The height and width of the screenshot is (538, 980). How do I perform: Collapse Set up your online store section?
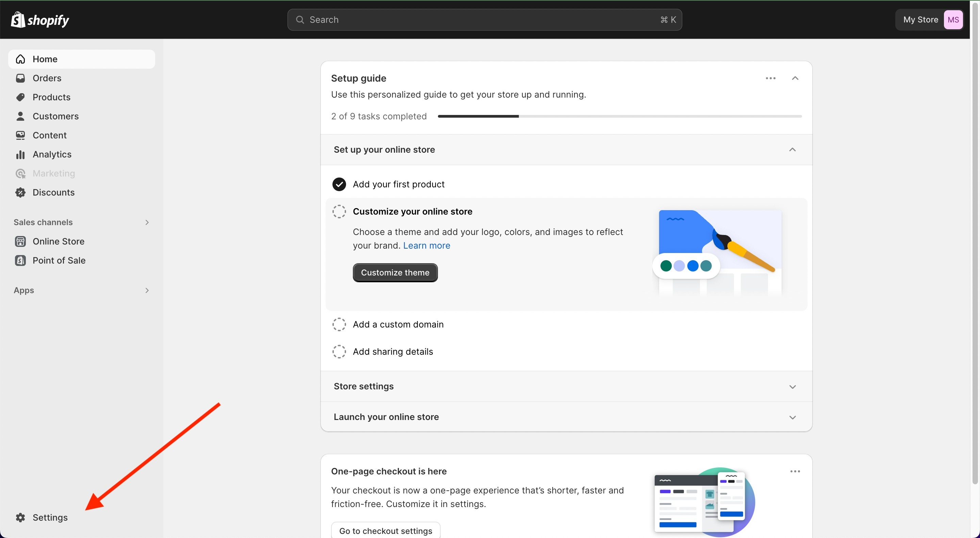pos(793,149)
